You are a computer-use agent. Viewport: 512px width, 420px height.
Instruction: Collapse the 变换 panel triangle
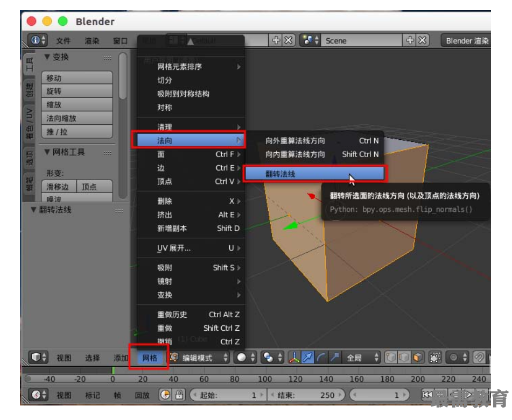pos(47,57)
